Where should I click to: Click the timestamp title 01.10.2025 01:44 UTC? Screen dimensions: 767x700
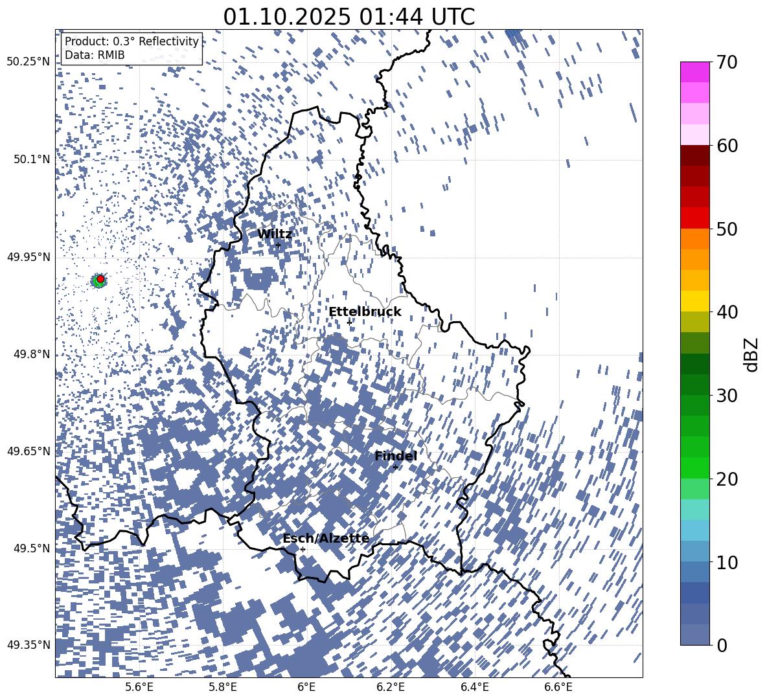point(349,17)
